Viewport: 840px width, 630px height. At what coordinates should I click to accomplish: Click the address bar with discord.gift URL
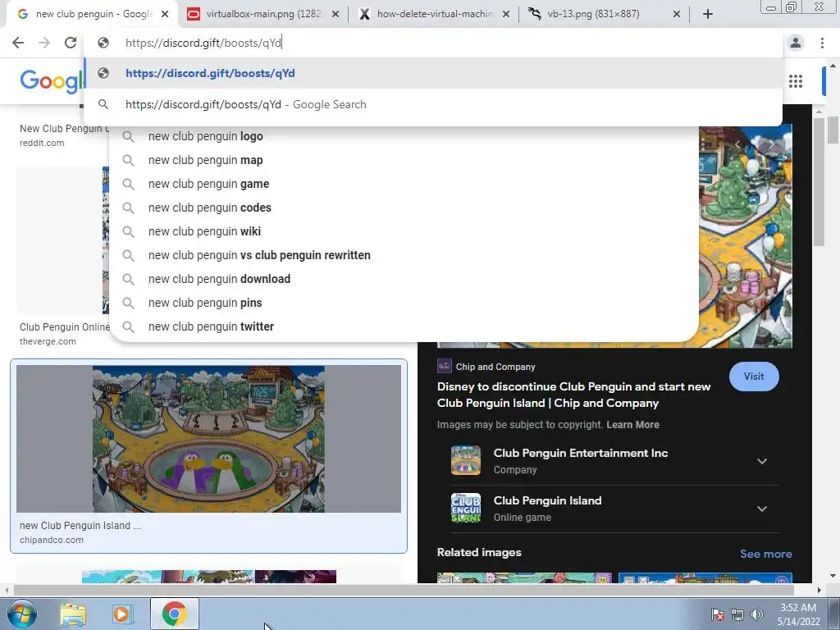[x=433, y=43]
